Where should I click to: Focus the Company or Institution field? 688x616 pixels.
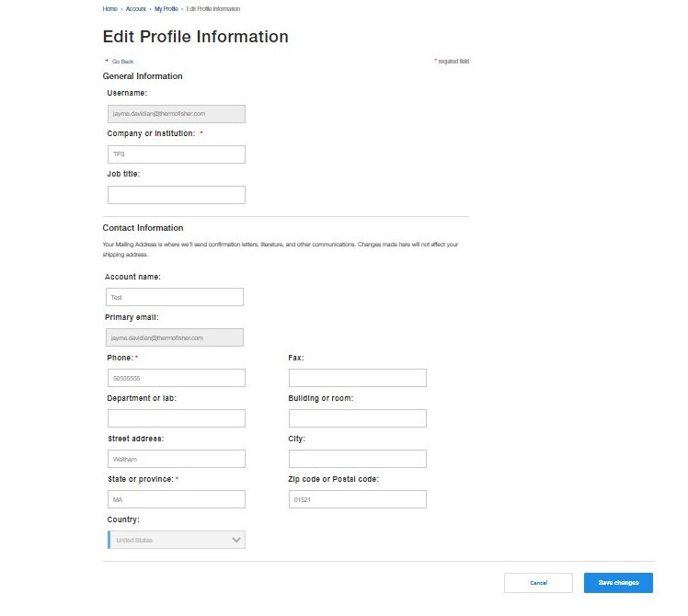tap(177, 154)
